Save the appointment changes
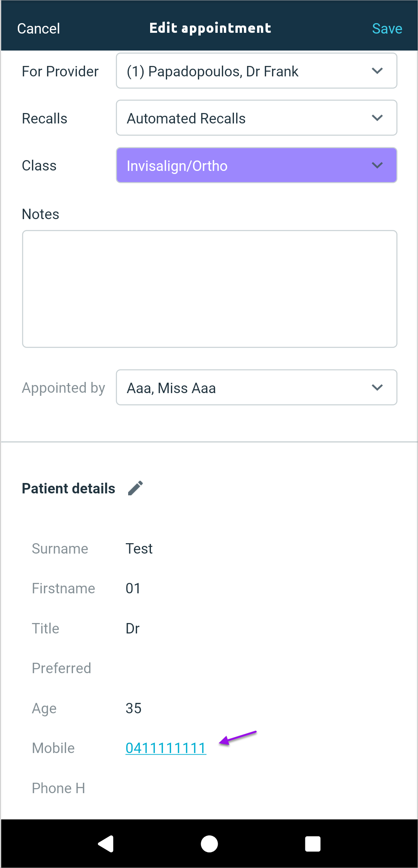Screen dimensions: 418x868 click(x=387, y=29)
